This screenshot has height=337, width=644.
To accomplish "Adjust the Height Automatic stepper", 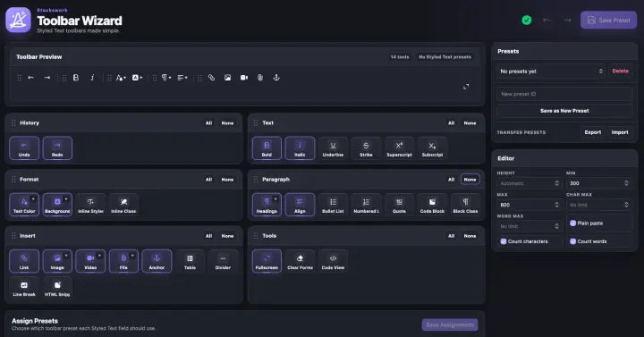I will click(x=557, y=183).
